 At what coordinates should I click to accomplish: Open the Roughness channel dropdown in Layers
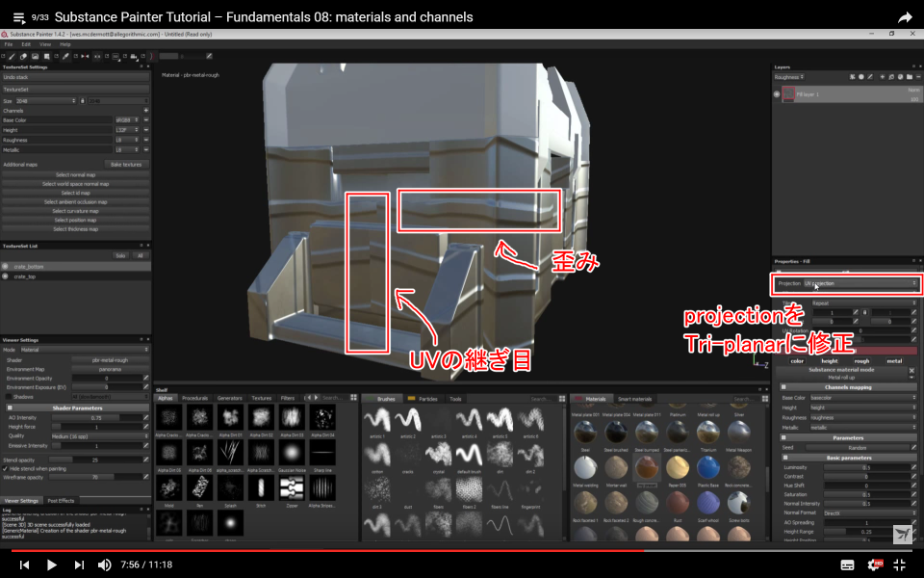(x=789, y=77)
